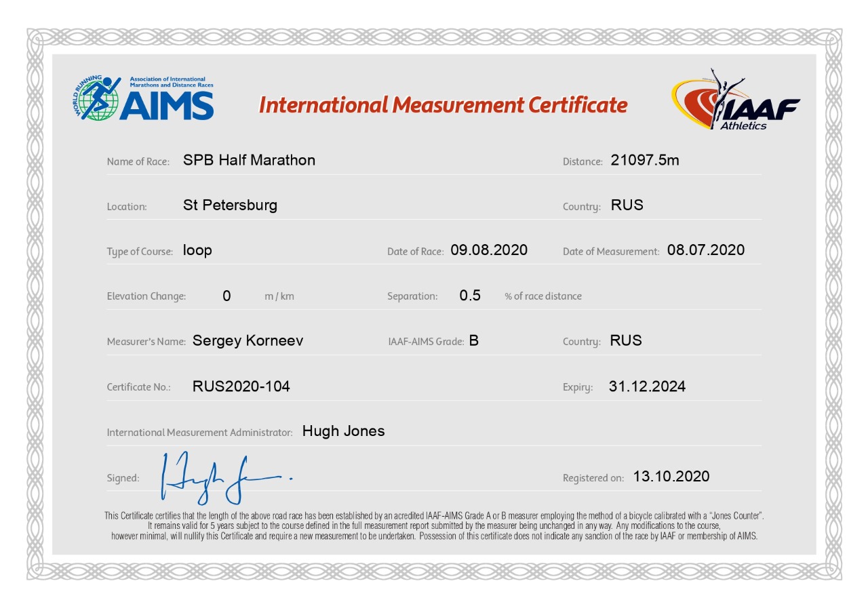Select the race name SPB Half Marathon
Image resolution: width=868 pixels, height=615 pixels.
click(249, 161)
